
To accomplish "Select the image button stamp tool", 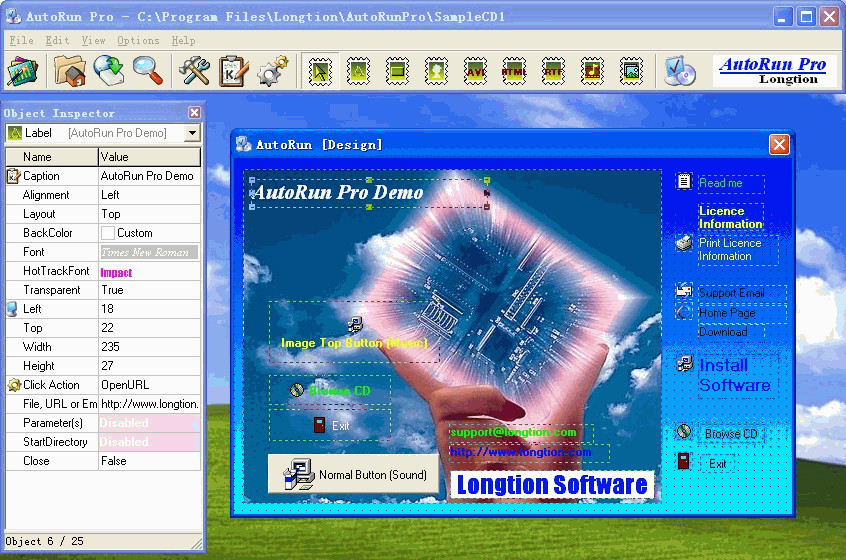I will (x=436, y=71).
